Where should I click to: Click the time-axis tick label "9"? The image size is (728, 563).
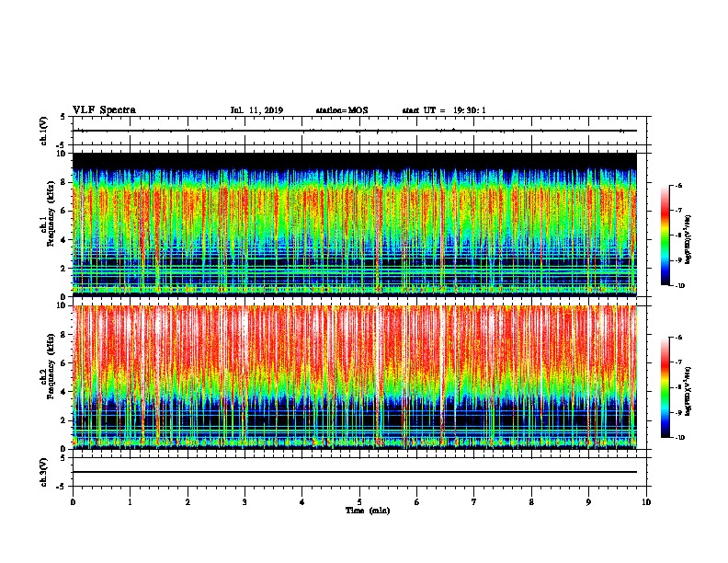pyautogui.click(x=588, y=501)
